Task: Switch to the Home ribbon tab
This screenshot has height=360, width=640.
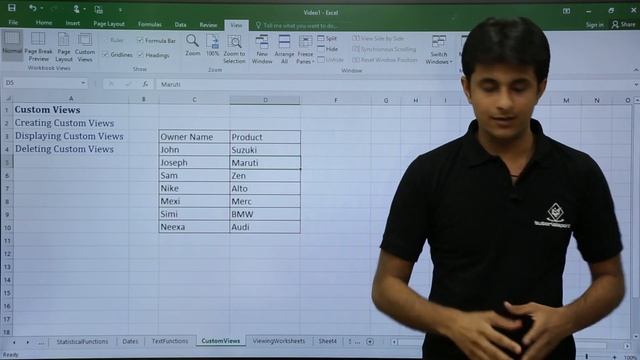Action: [44, 23]
